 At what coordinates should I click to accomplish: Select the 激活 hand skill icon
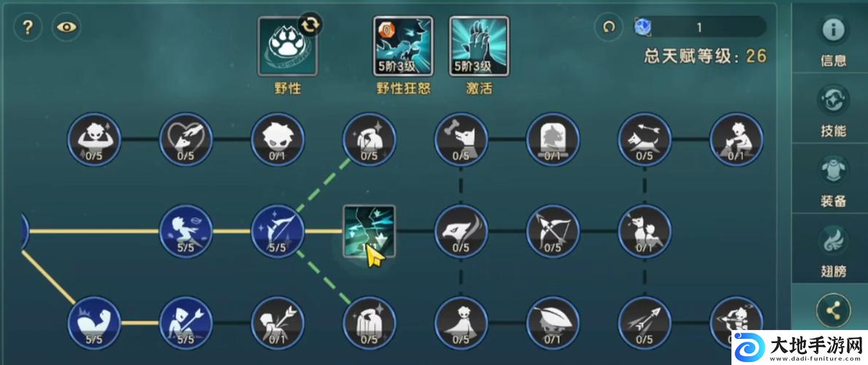(479, 46)
